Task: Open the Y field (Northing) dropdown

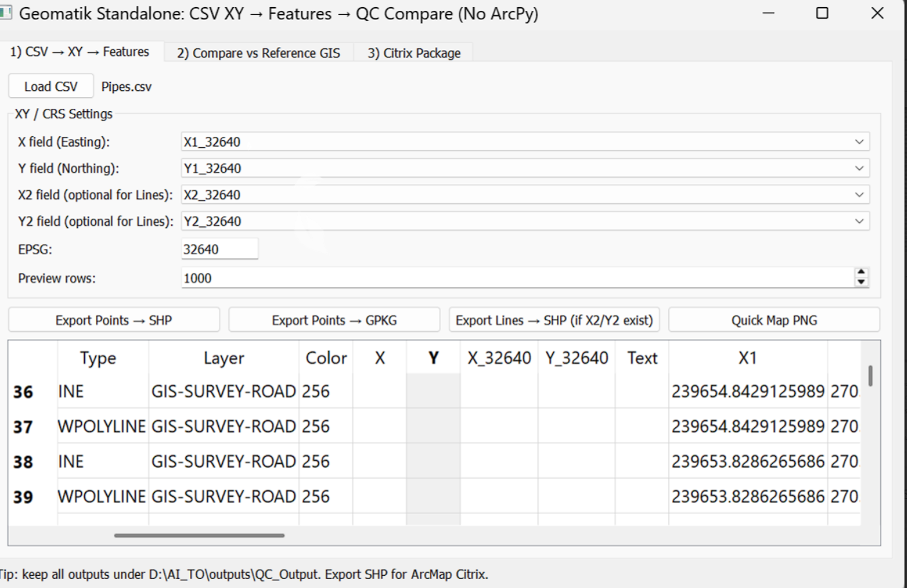Action: [525, 168]
